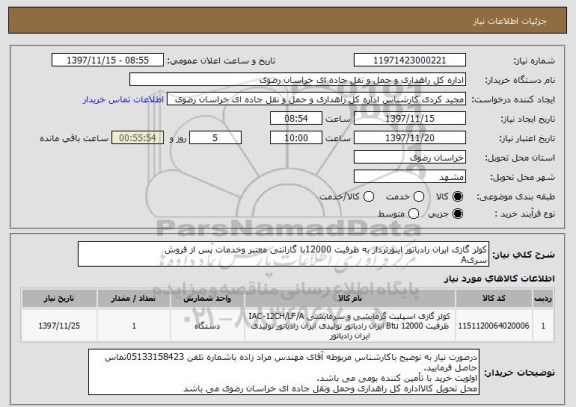The image size is (576, 407).
Task: Click the کد کالا column header
Action: (x=494, y=299)
